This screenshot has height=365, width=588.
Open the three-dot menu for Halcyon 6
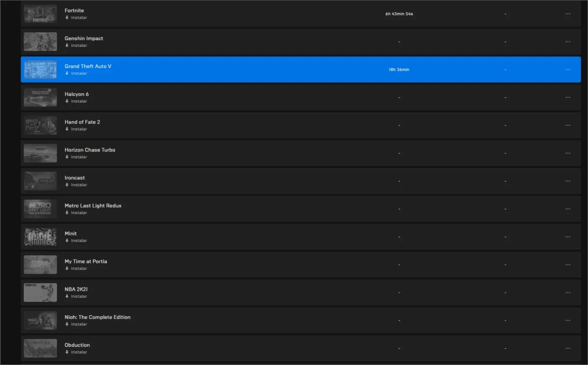click(568, 97)
